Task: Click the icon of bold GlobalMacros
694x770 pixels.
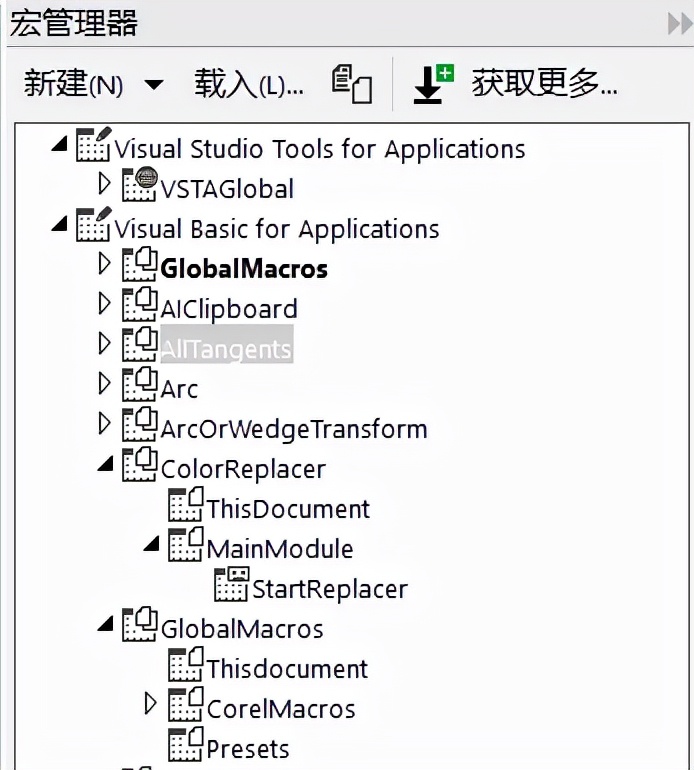Action: [x=139, y=264]
